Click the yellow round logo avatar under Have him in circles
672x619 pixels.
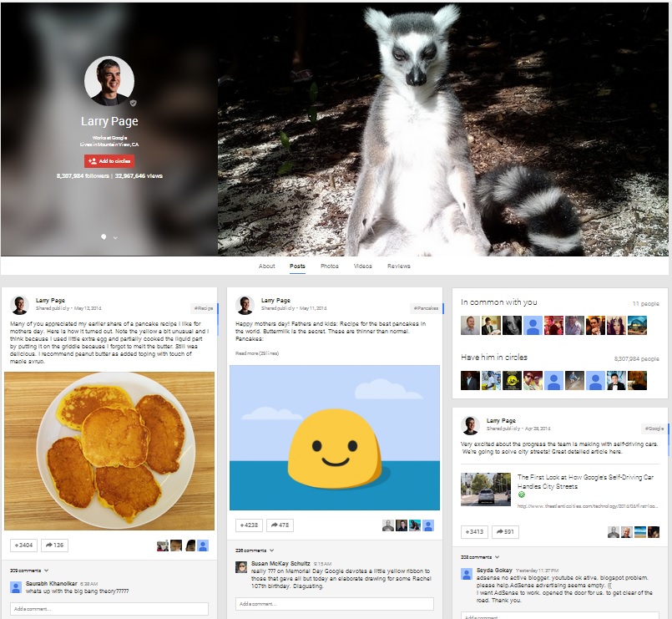[x=513, y=380]
